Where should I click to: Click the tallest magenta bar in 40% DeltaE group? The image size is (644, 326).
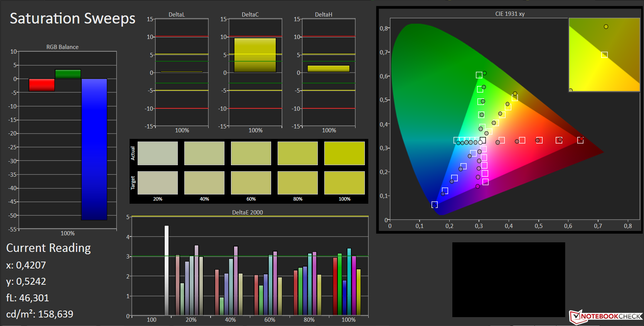tap(236, 280)
